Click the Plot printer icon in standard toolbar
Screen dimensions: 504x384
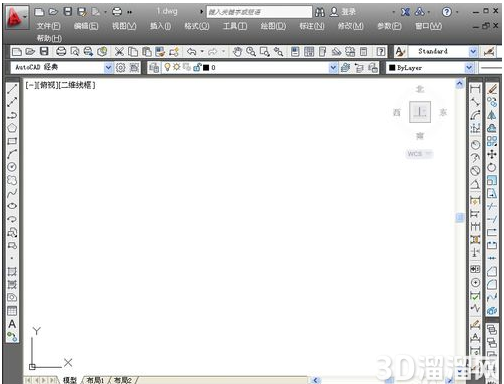pos(61,52)
